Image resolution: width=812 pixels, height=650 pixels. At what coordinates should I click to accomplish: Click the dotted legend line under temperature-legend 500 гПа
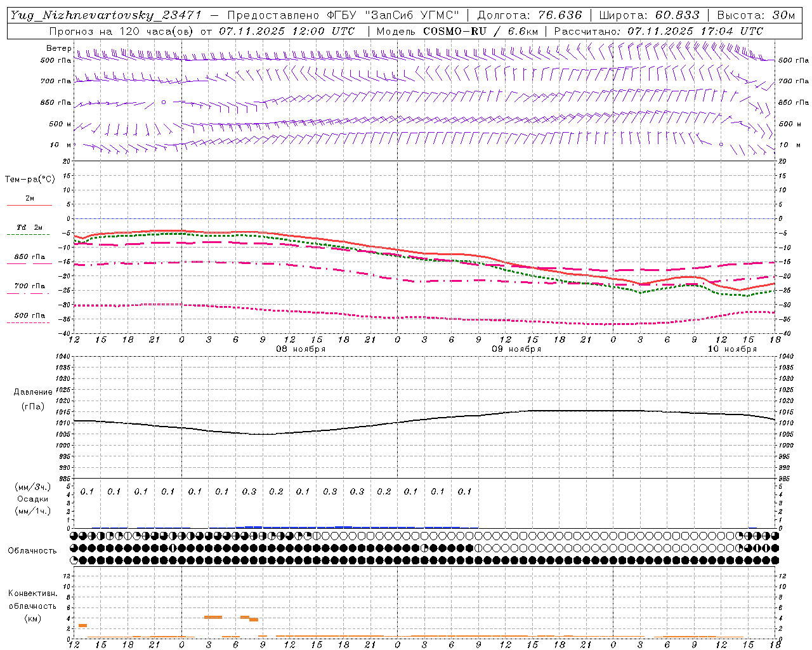click(x=29, y=322)
